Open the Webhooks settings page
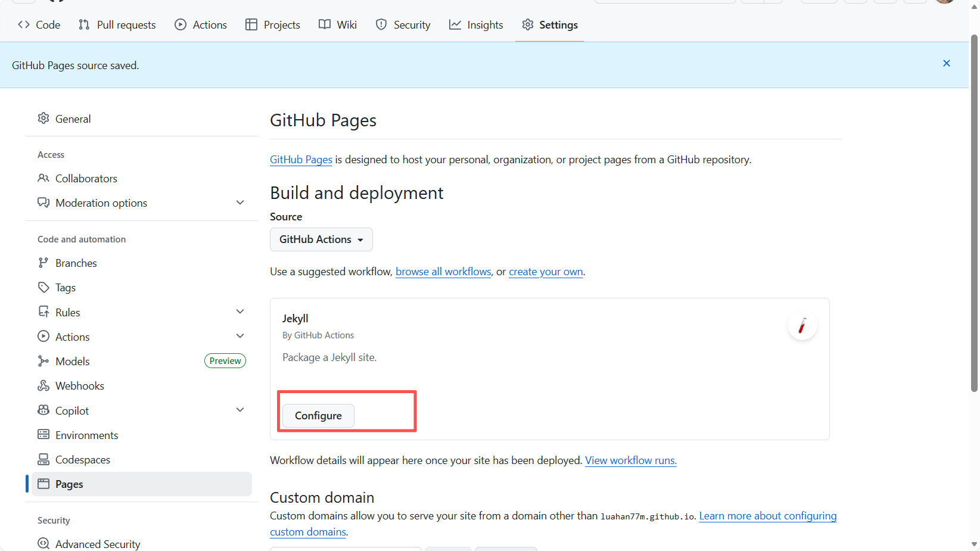This screenshot has width=980, height=551. pos(79,386)
